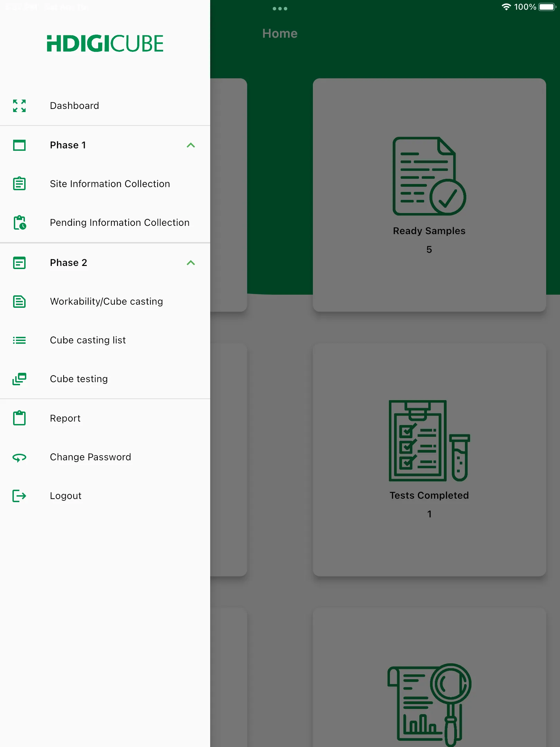Click the Pending Information Collection clock-clipboard icon
560x747 pixels.
tap(20, 222)
